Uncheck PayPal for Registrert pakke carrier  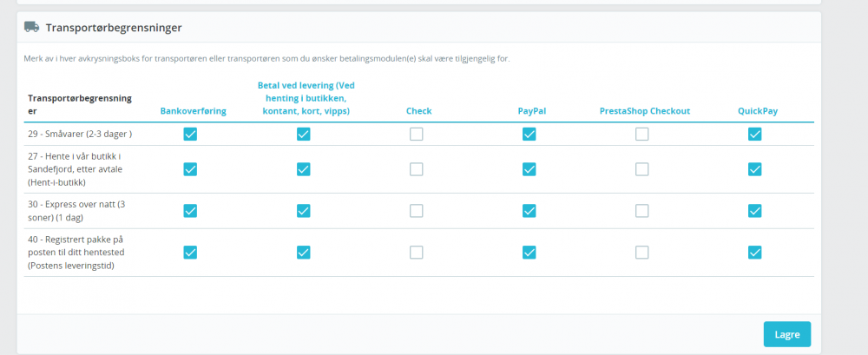coord(529,253)
